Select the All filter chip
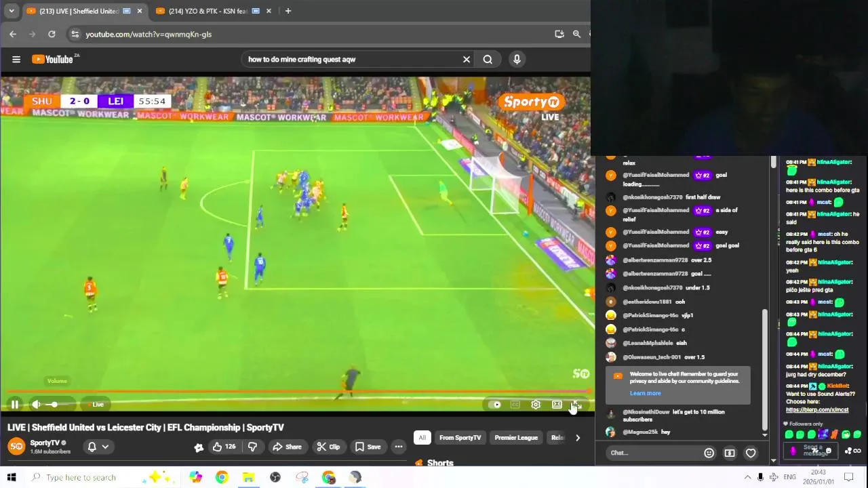This screenshot has width=868, height=488. pyautogui.click(x=422, y=438)
